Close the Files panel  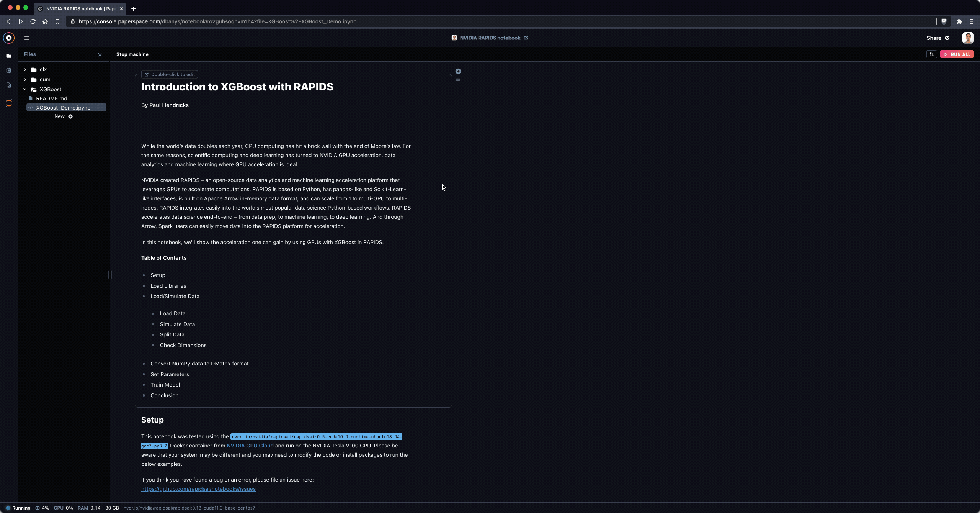coord(100,55)
